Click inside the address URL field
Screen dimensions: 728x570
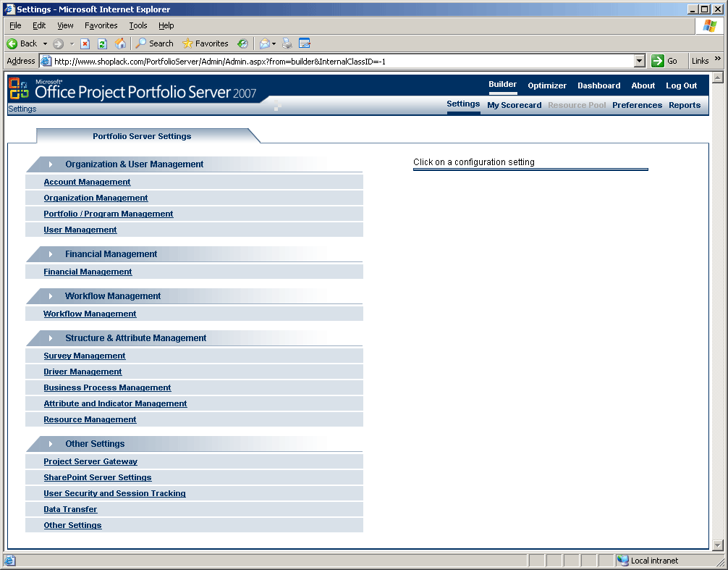click(344, 62)
